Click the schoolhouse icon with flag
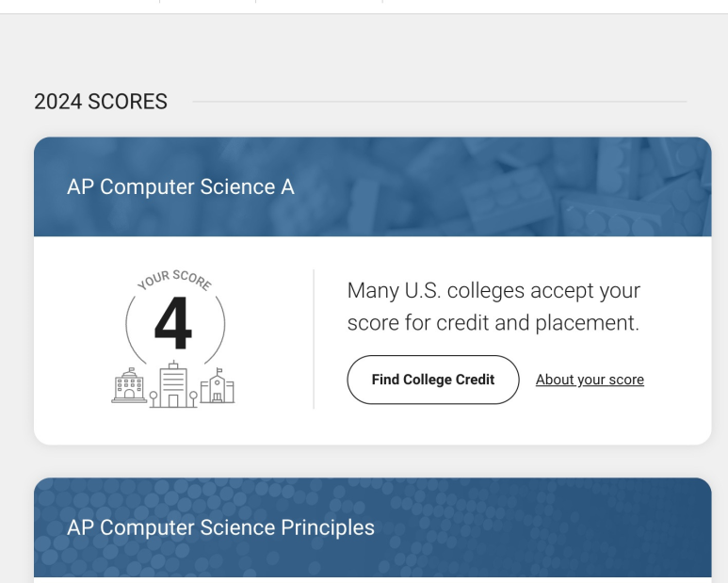The height and width of the screenshot is (583, 728). click(218, 386)
